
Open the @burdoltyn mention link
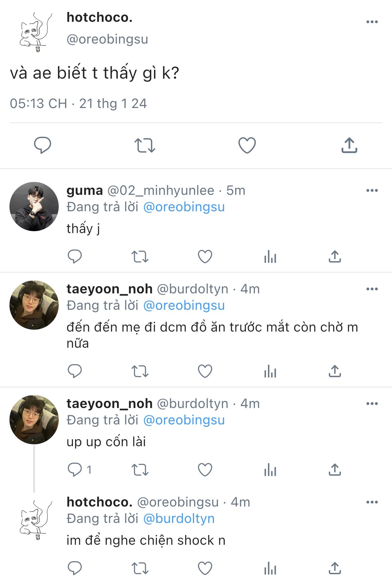point(179,519)
